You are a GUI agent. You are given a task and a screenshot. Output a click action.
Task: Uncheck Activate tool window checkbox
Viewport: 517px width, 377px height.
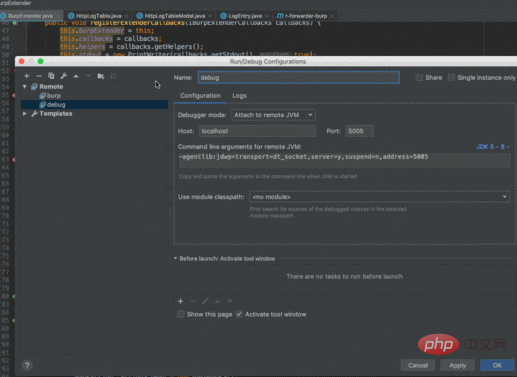(x=239, y=314)
